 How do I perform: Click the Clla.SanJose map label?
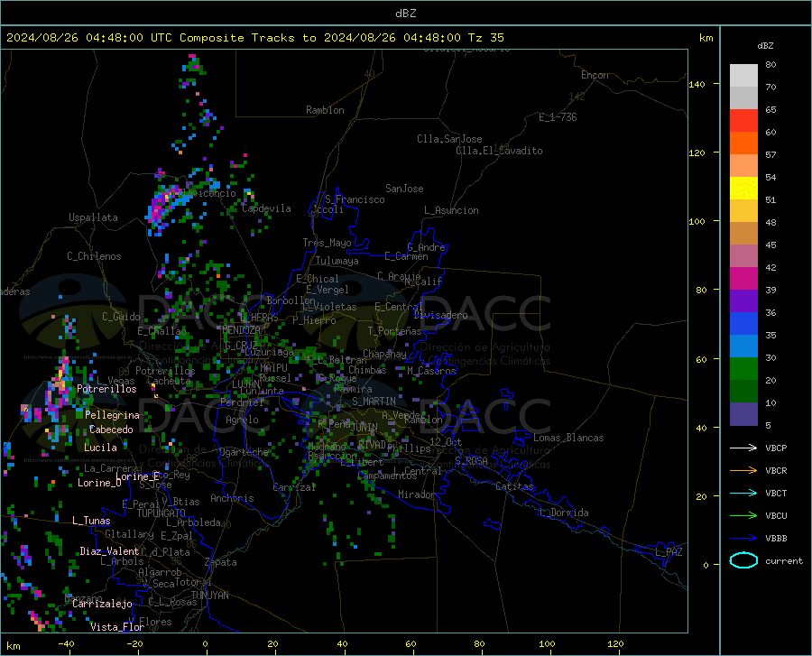click(x=449, y=139)
